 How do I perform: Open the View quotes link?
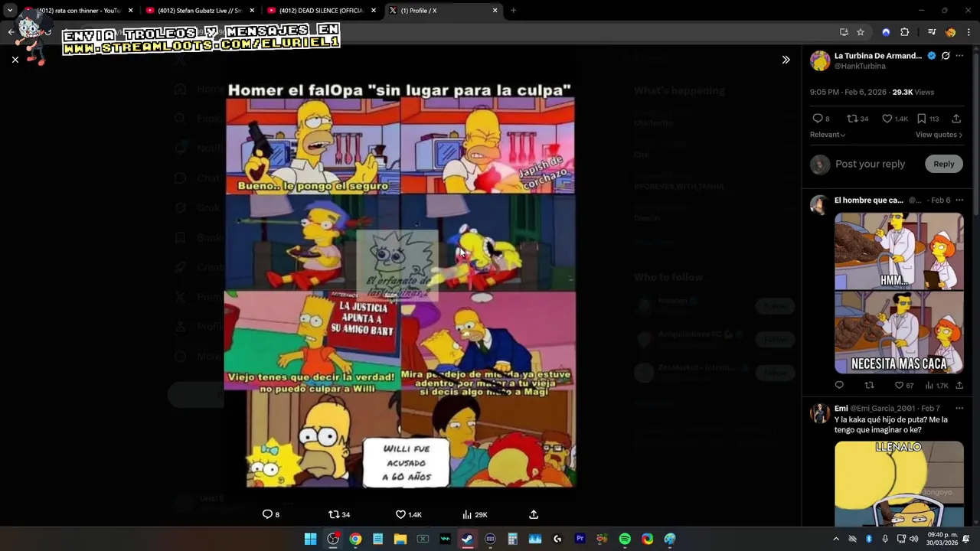(939, 135)
